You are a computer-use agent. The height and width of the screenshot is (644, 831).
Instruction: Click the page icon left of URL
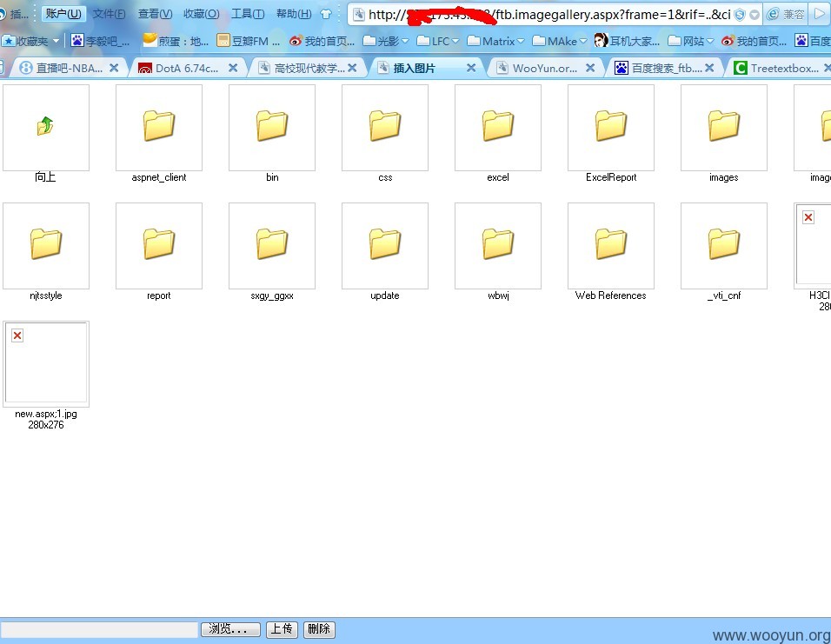pyautogui.click(x=359, y=15)
